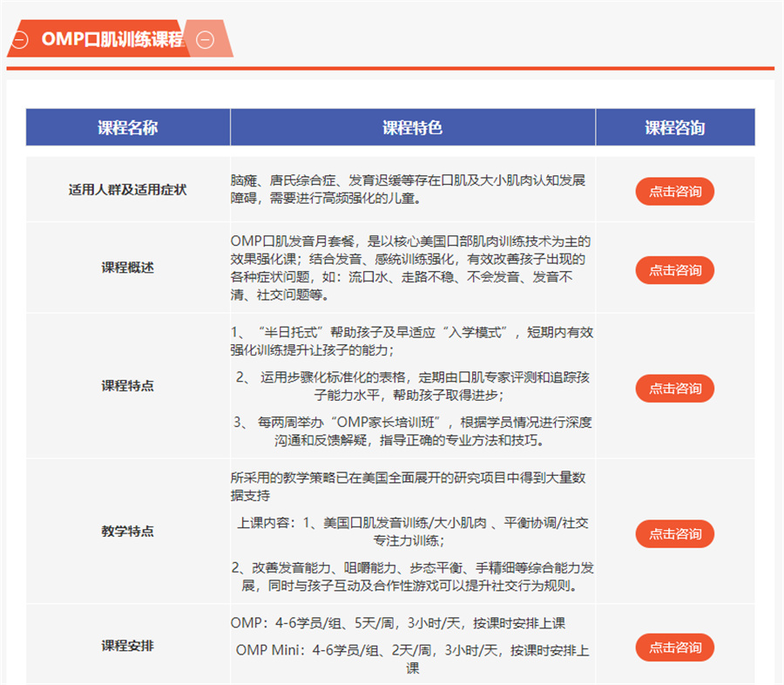Viewport: 784px width, 685px height.
Task: Click the 课程咨询 column header
Action: (675, 127)
